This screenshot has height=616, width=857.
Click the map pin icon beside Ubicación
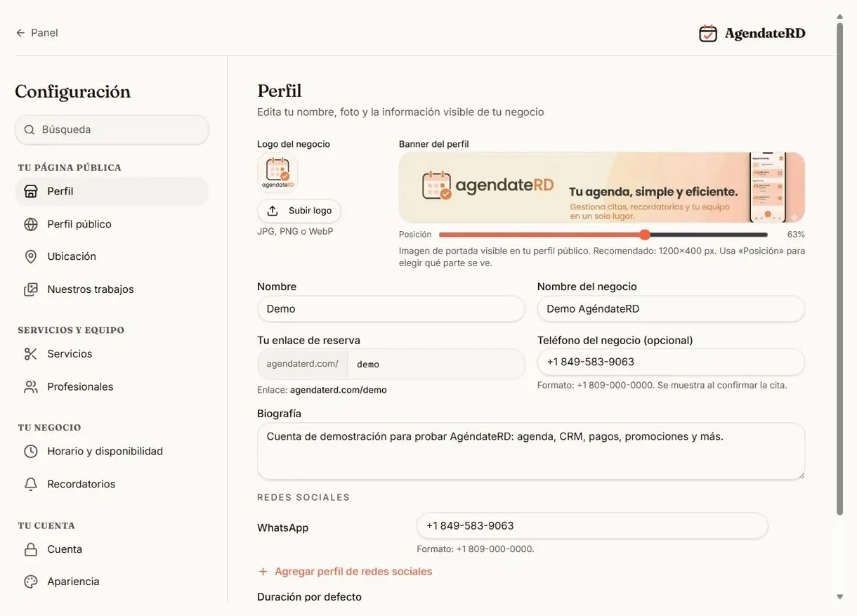pos(31,256)
